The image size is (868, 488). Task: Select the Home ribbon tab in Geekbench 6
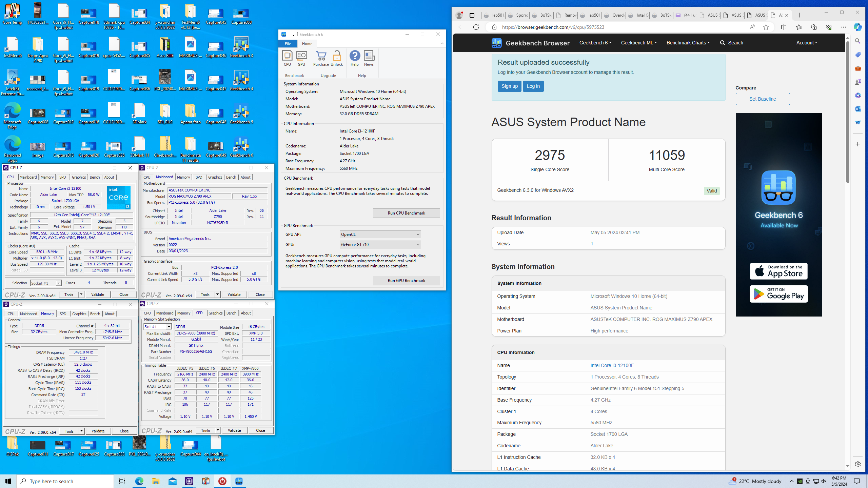click(307, 44)
